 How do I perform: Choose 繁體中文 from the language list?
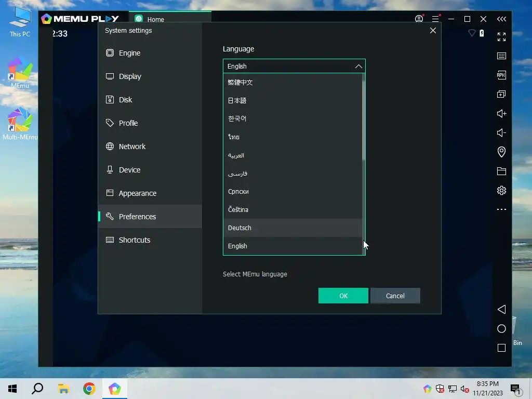(x=292, y=83)
